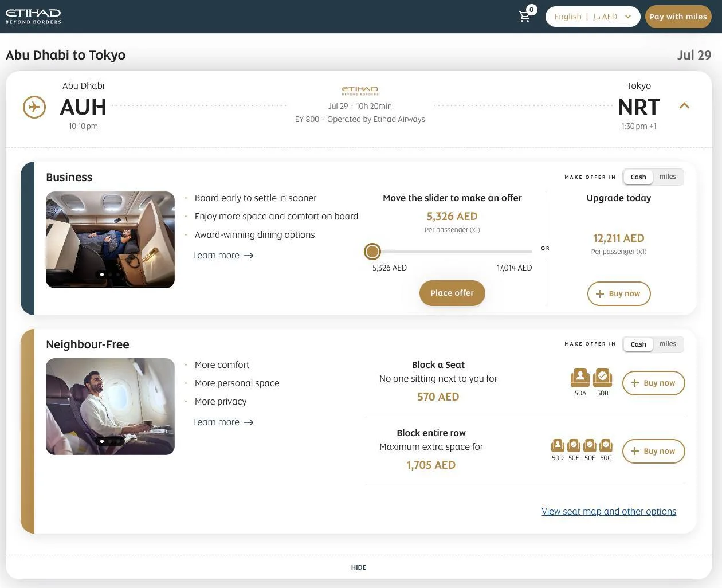The image size is (722, 588).
Task: Click the 17,014 AED maximum slider label
Action: coord(514,268)
